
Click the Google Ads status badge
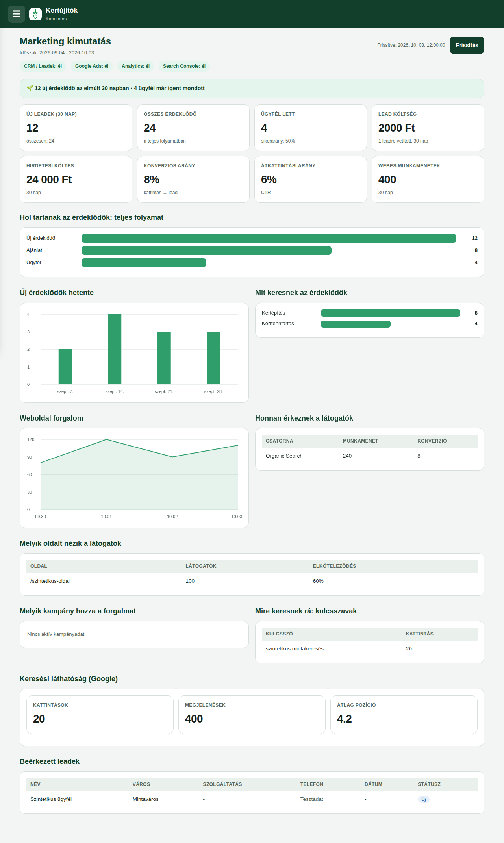pos(92,66)
